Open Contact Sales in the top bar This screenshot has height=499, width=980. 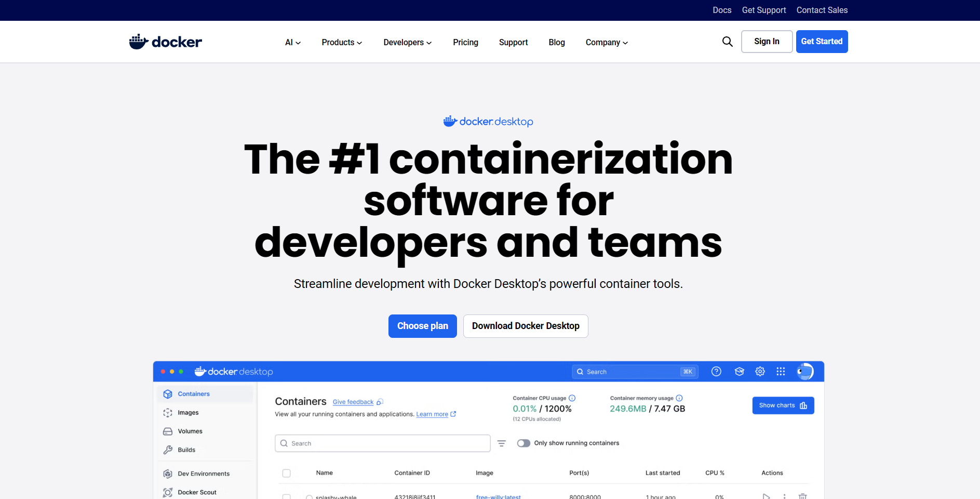point(822,10)
